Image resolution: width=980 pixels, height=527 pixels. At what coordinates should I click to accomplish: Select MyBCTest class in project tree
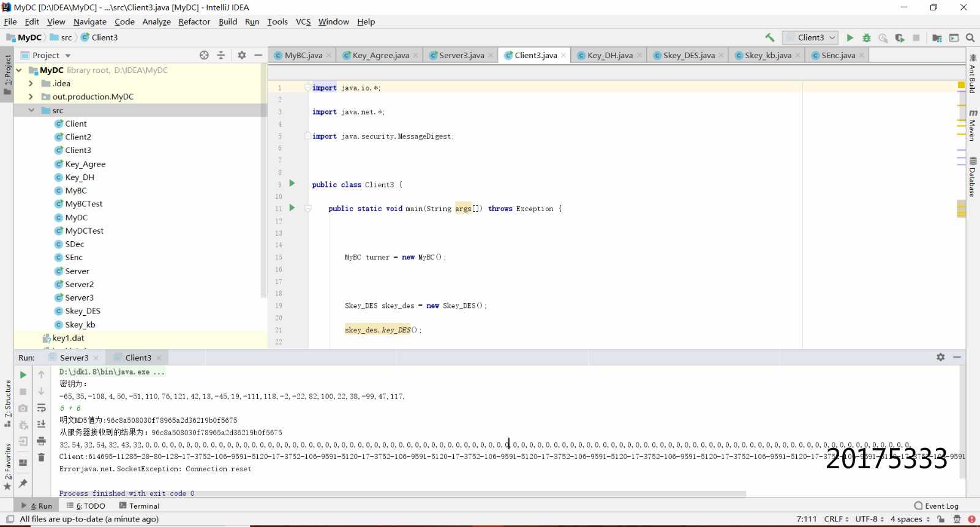click(83, 204)
